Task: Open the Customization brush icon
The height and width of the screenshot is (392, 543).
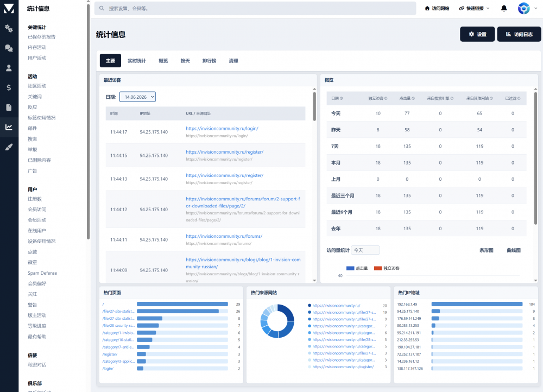Action: point(9,147)
